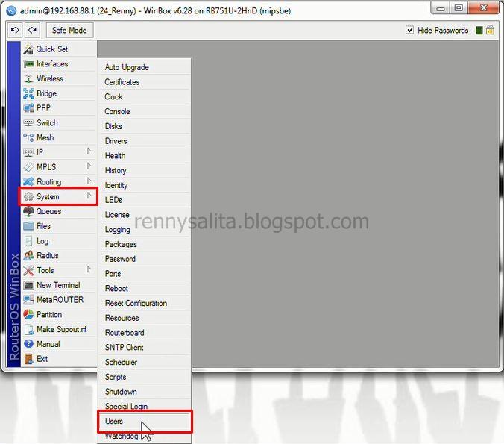This screenshot has height=444, width=504.
Task: Click the IP menu icon
Action: pos(28,152)
